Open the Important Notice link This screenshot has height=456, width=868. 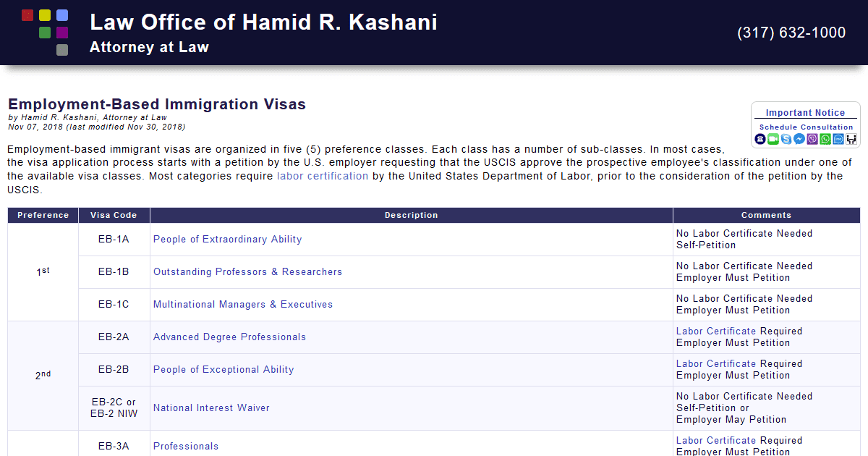click(805, 112)
